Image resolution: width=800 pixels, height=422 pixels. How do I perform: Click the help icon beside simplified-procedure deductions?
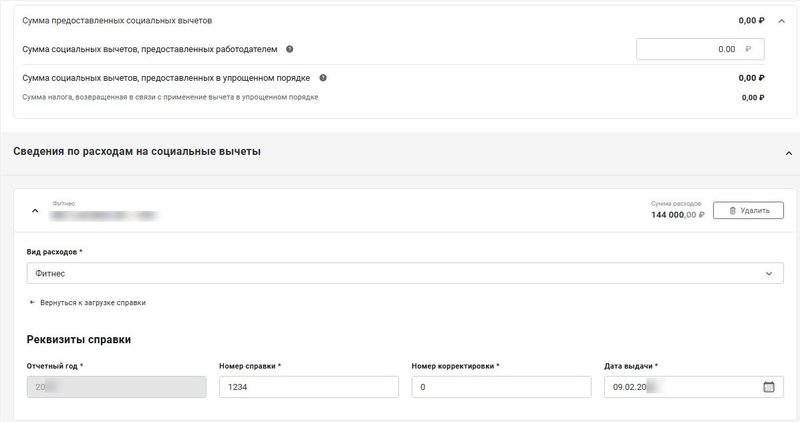point(323,77)
